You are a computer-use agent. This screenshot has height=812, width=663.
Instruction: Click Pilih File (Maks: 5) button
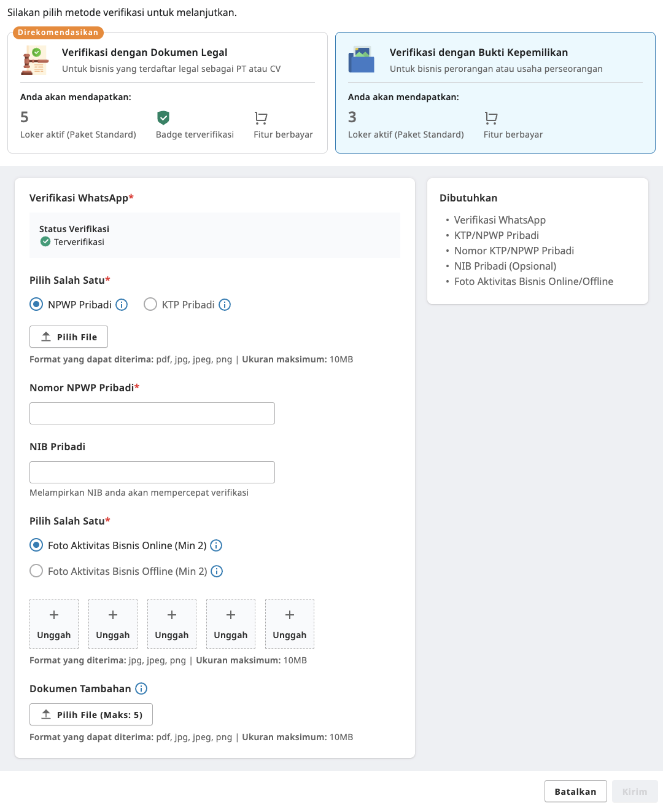[x=91, y=714]
